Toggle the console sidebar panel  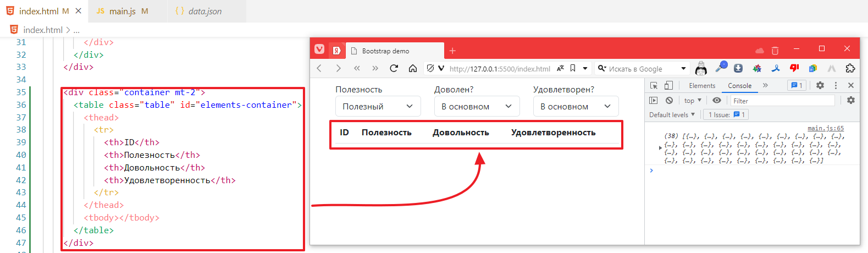click(x=654, y=101)
